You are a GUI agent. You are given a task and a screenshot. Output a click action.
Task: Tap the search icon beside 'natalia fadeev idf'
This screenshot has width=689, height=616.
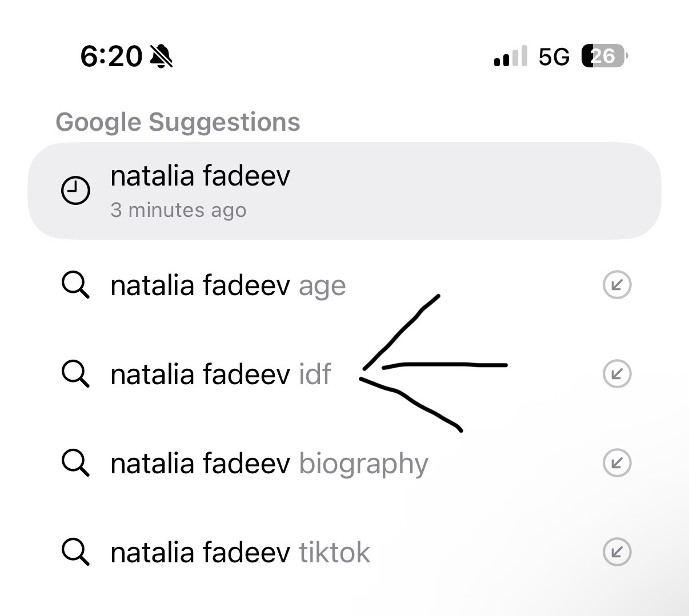coord(75,373)
